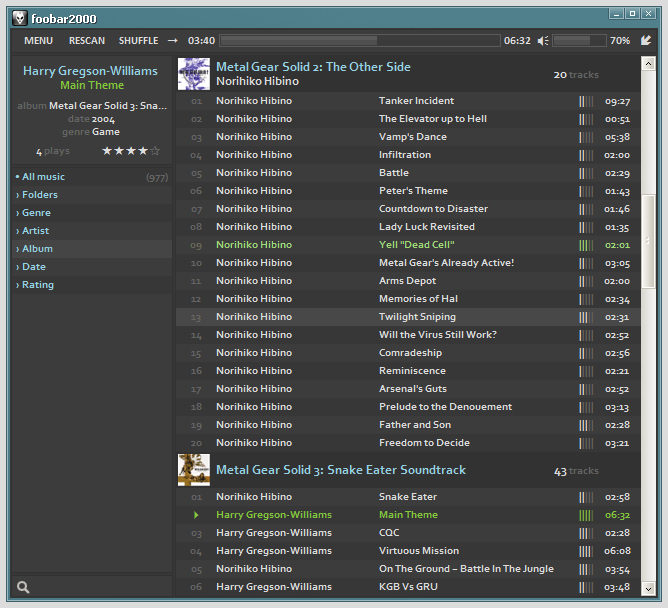Adjust the volume slider bar
Viewport: 668px width, 608px height.
[x=579, y=40]
